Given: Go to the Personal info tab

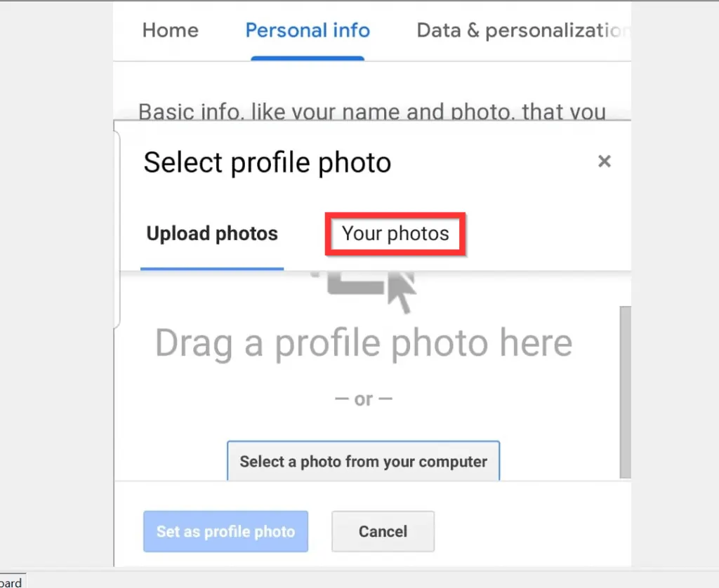Looking at the screenshot, I should (308, 30).
